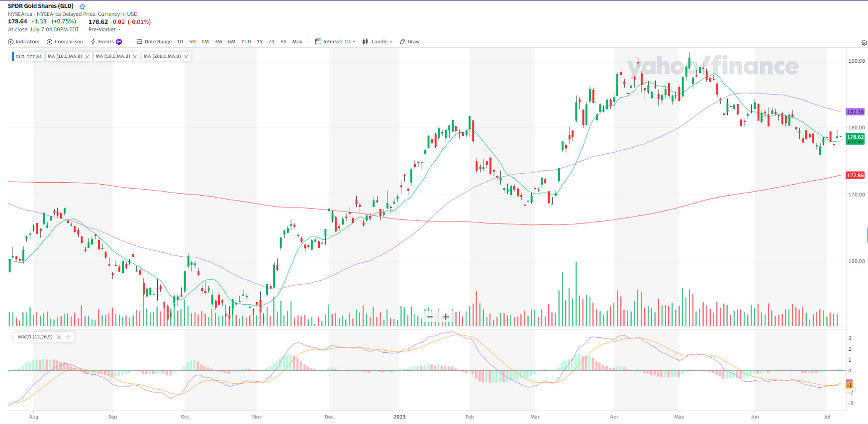The height and width of the screenshot is (424, 868).
Task: Click the orange MACD -1 value label
Action: (850, 385)
